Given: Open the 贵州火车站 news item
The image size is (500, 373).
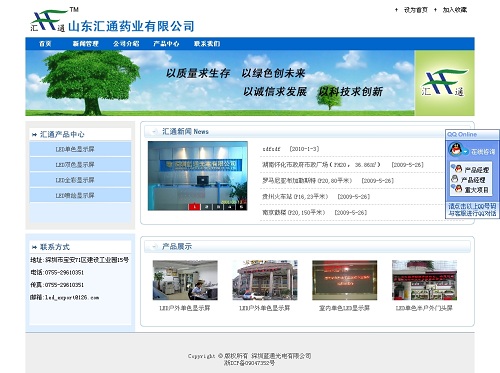Looking at the screenshot, I should [316, 197].
